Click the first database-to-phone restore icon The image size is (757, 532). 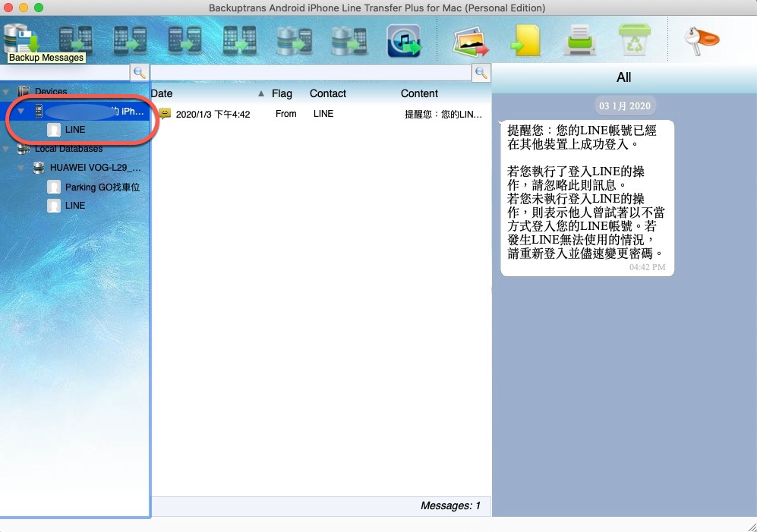point(294,40)
